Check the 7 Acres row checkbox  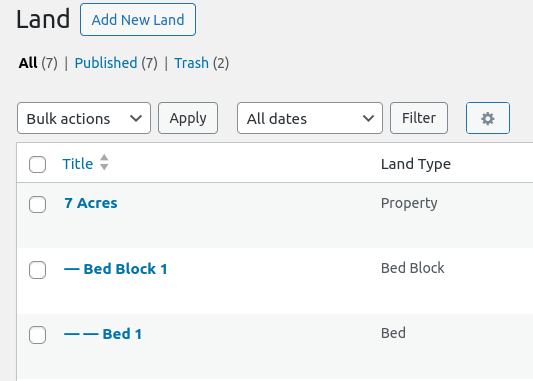tap(37, 204)
